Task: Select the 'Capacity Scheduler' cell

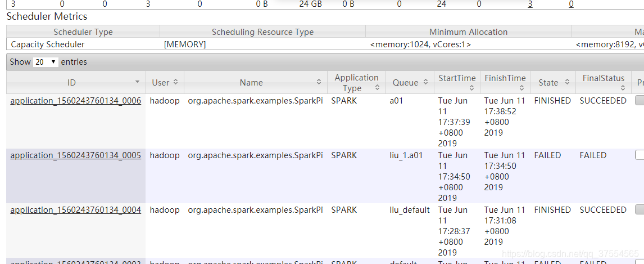Action: [48, 44]
